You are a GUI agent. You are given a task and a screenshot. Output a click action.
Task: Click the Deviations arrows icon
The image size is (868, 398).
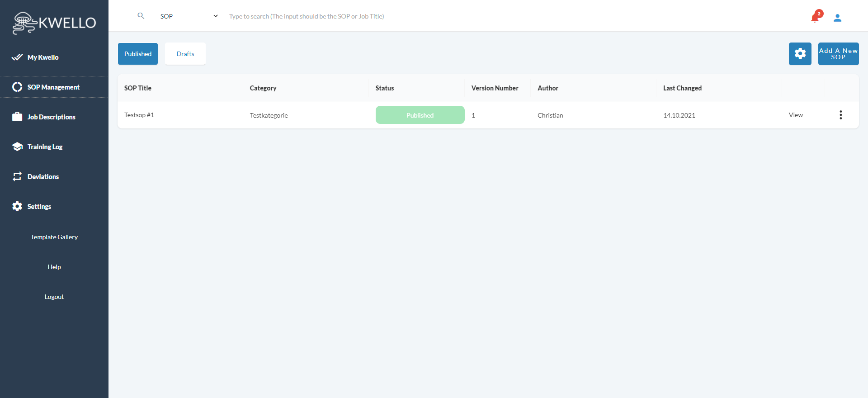pyautogui.click(x=17, y=176)
